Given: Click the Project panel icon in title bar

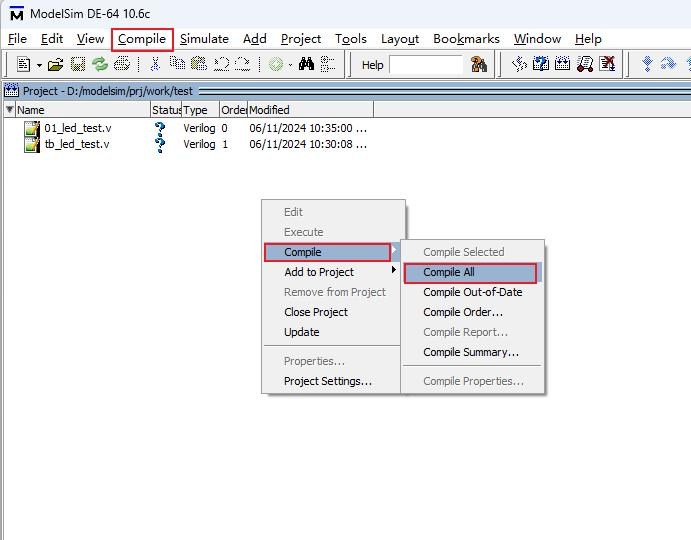Looking at the screenshot, I should coord(11,91).
